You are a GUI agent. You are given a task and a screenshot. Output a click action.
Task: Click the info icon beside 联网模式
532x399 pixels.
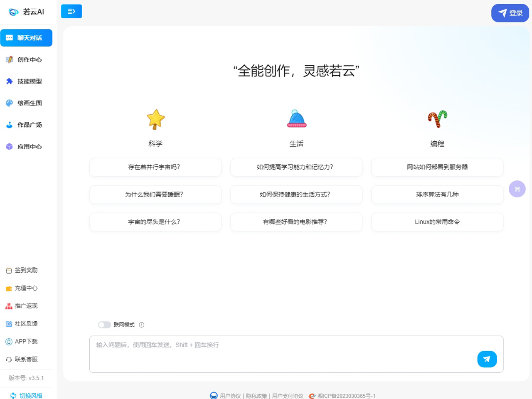coord(142,325)
